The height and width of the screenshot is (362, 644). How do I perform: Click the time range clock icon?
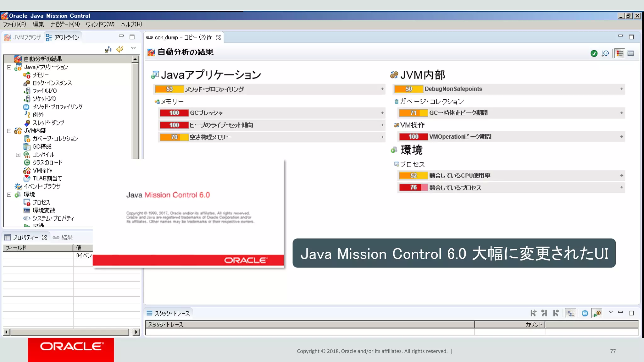[605, 53]
